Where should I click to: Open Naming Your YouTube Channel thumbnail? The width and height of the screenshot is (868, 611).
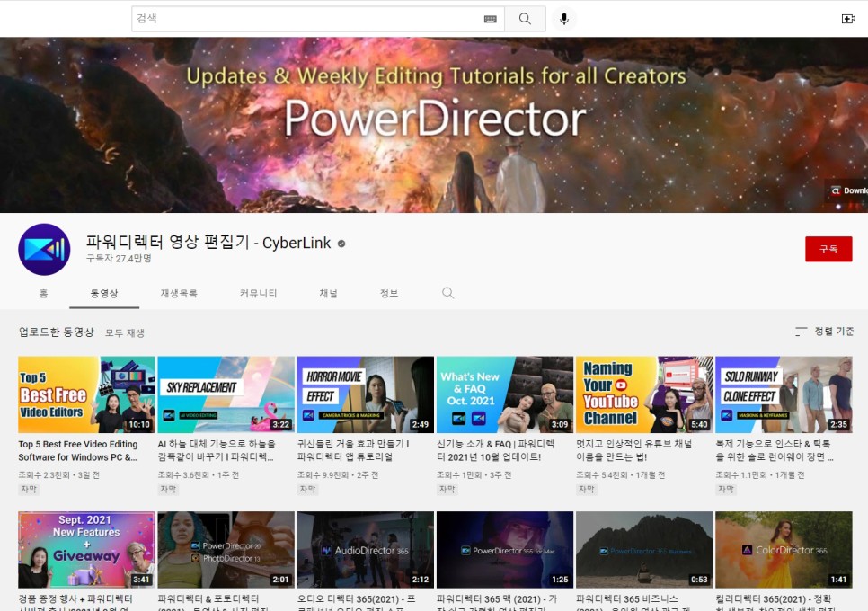pyautogui.click(x=644, y=394)
